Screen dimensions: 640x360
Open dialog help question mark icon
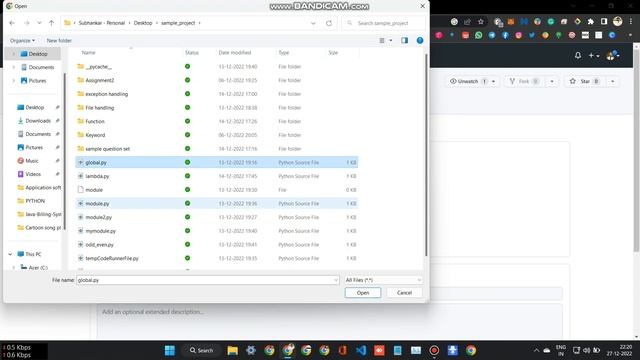(x=420, y=40)
